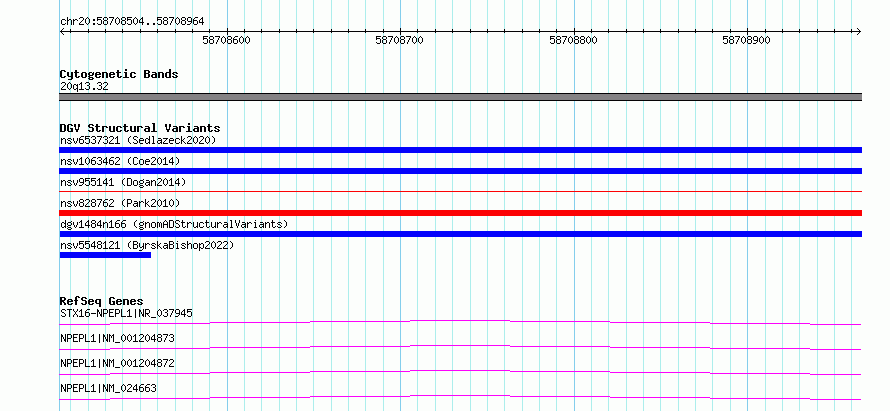The image size is (890, 411).
Task: Click the gray 20q13.32 cytogenetic band bar
Action: 460,97
